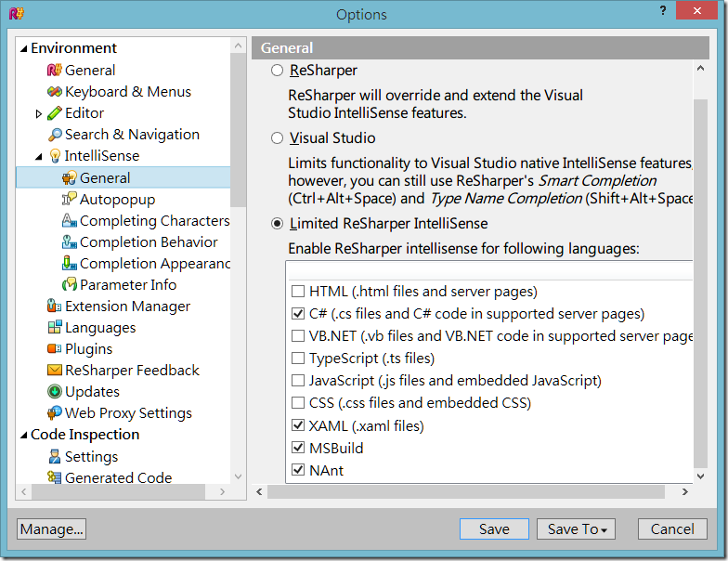Click tree panel scroll up arrow
This screenshot has height=561, width=728.
[238, 46]
